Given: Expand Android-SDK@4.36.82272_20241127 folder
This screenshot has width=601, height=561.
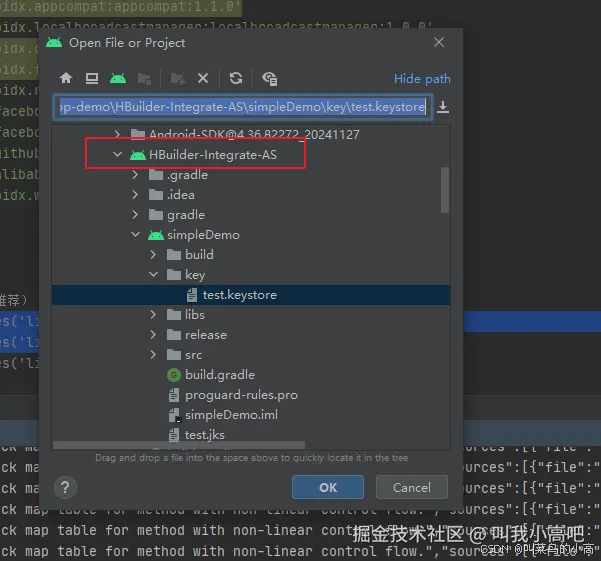Looking at the screenshot, I should [117, 134].
